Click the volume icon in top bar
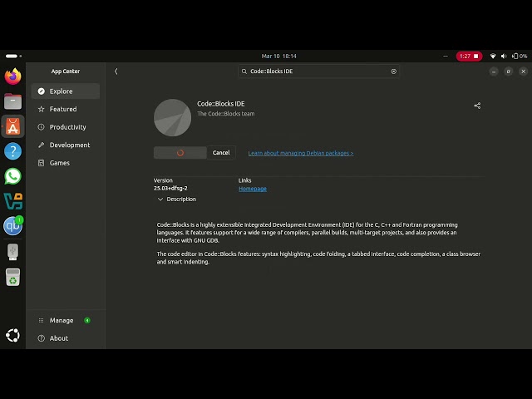This screenshot has width=532, height=399. 504,56
